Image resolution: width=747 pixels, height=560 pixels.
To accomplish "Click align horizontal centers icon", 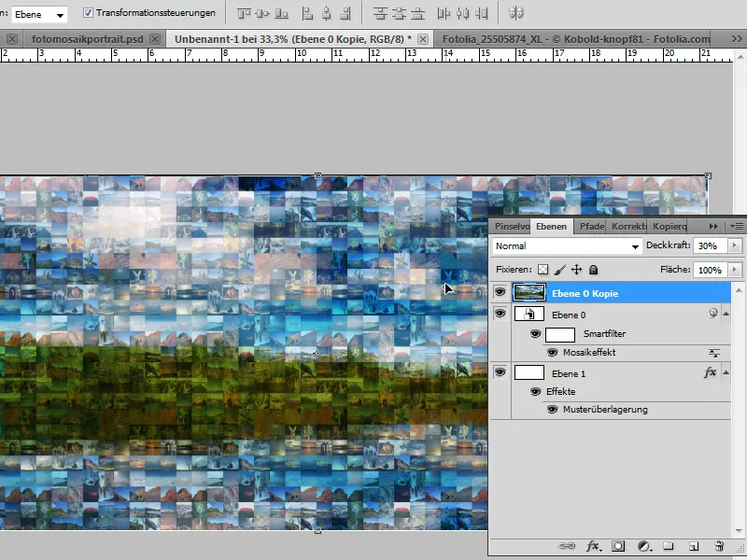I will point(326,13).
